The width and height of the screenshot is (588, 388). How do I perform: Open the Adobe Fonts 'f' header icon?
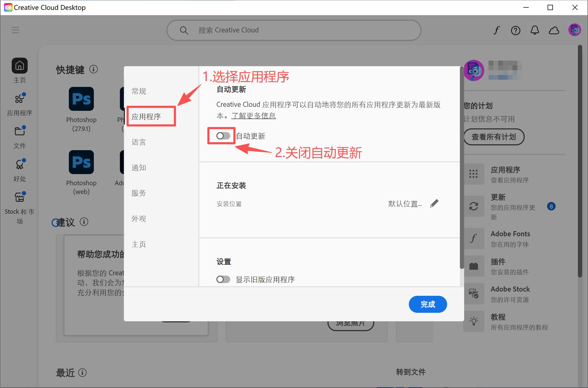coord(496,30)
